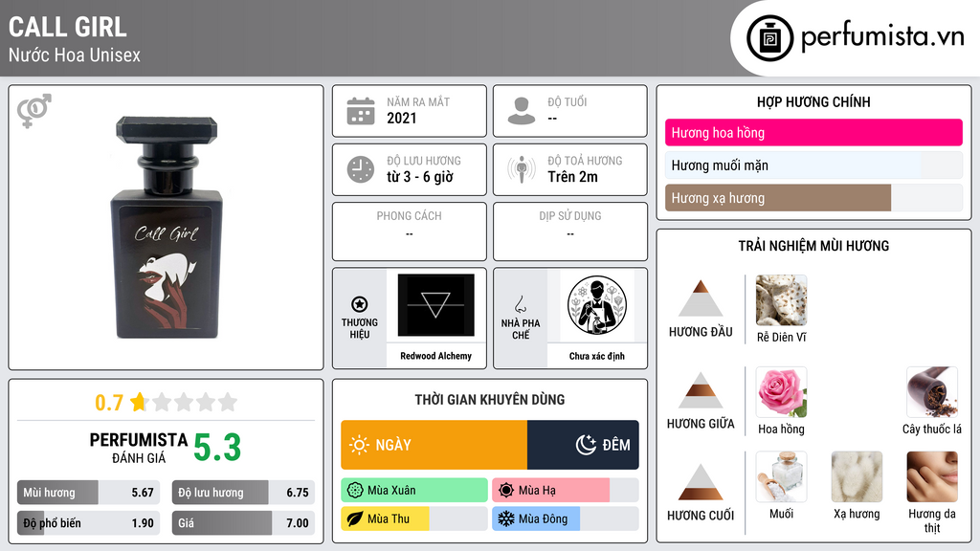The height and width of the screenshot is (551, 980).
Task: Click the Redwood Alchemy brand name
Action: click(x=435, y=356)
